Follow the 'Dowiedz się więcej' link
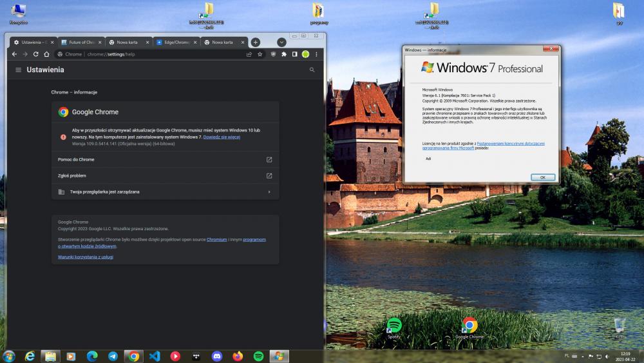Image resolution: width=644 pixels, height=363 pixels. (222, 137)
